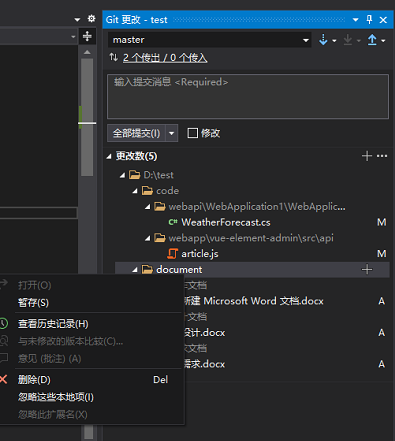Collapse the 更改数(5) changes section

[x=109, y=156]
